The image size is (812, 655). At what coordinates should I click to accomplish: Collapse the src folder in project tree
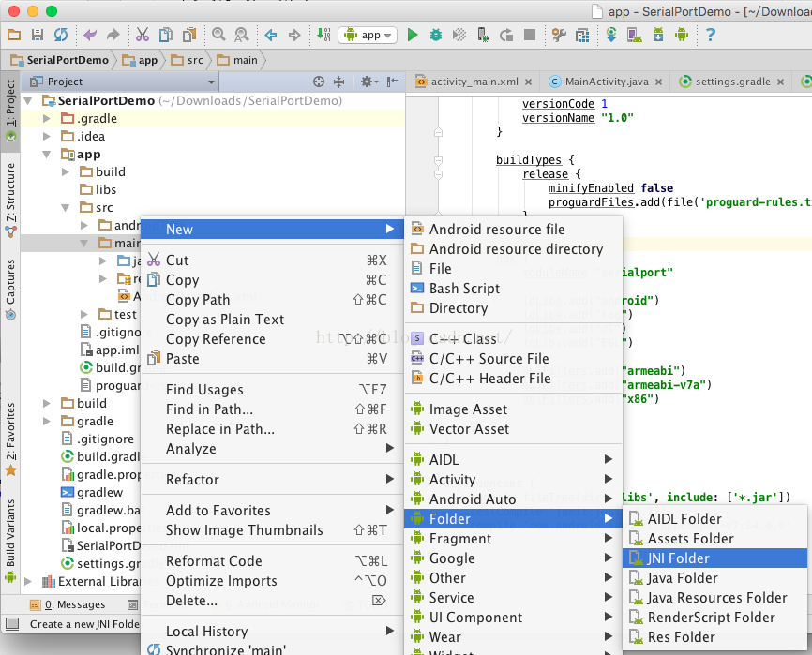click(x=66, y=208)
